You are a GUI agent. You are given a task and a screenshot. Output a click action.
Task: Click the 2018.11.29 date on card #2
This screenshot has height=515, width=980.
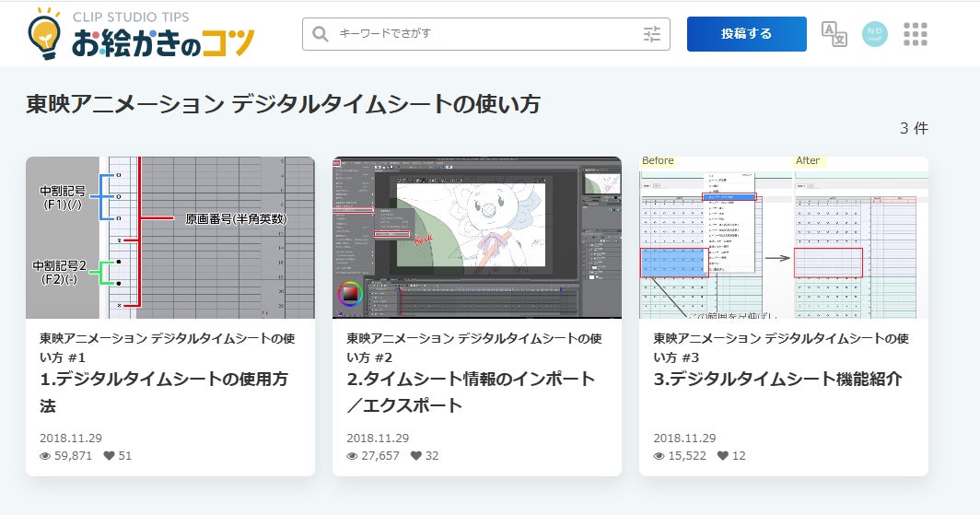pos(378,439)
